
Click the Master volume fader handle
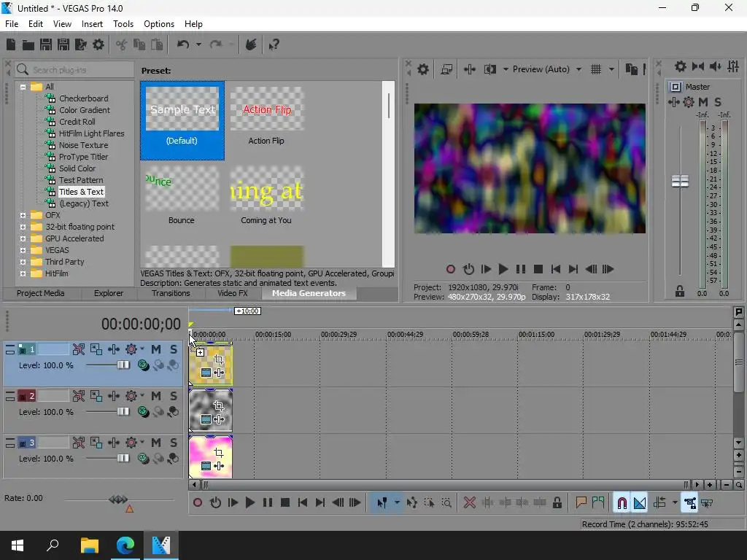click(680, 182)
